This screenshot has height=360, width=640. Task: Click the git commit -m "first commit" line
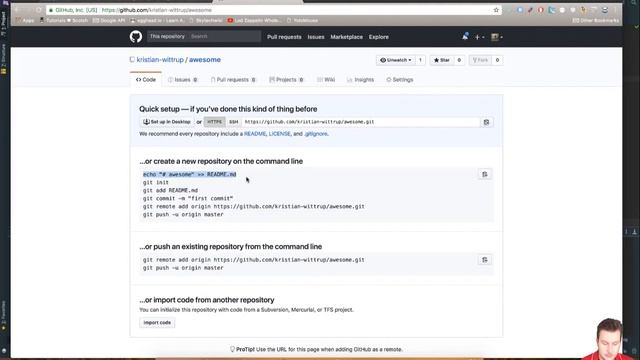[188, 198]
